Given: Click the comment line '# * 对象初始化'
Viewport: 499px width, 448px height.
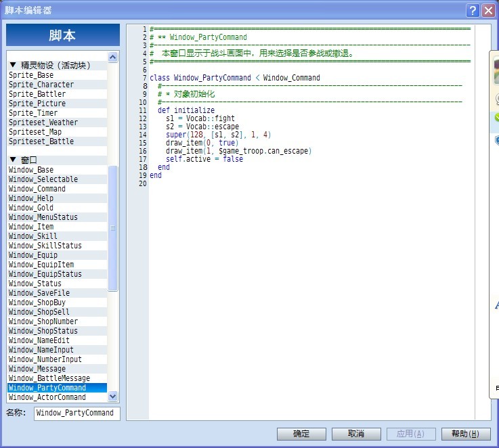Looking at the screenshot, I should click(x=186, y=94).
